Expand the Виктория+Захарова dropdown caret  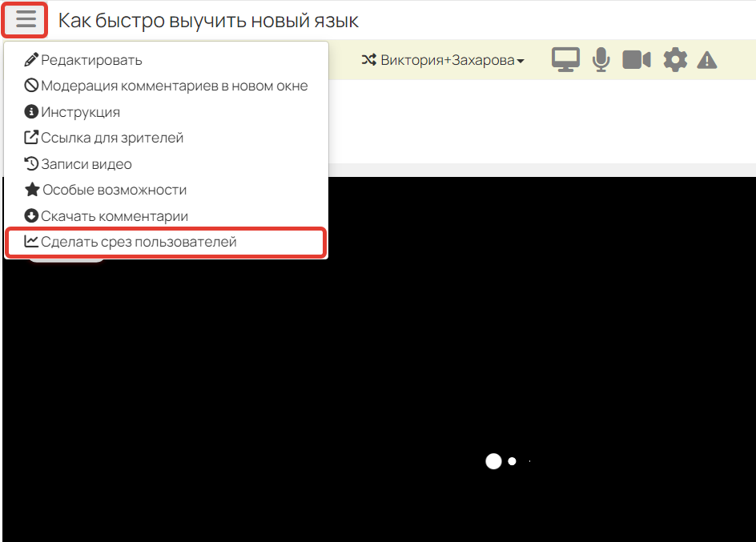pos(521,61)
